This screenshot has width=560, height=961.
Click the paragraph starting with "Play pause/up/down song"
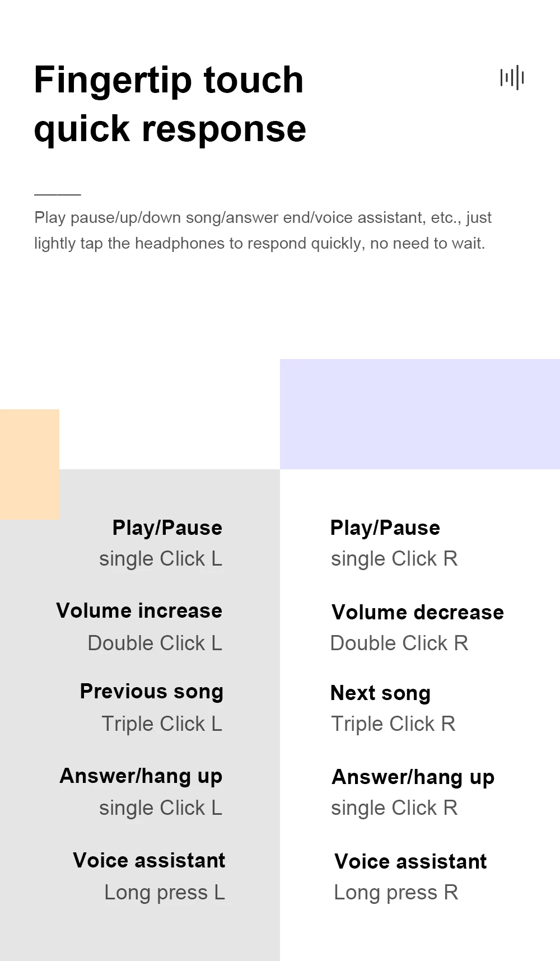[x=263, y=230]
